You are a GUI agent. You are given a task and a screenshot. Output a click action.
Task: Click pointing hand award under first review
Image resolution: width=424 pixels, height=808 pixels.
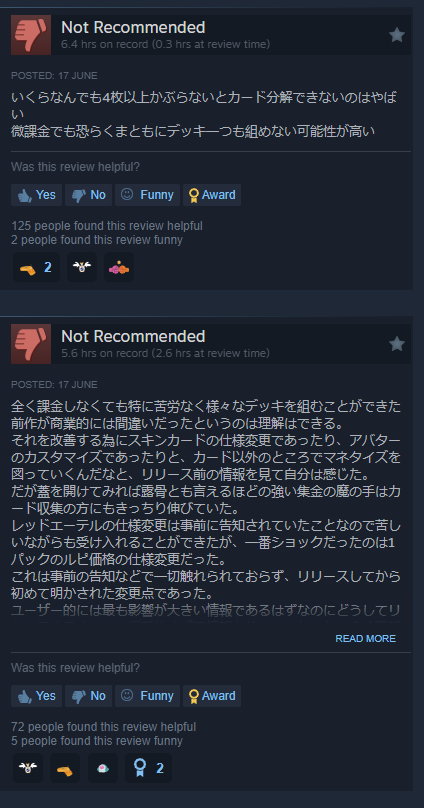[x=37, y=267]
